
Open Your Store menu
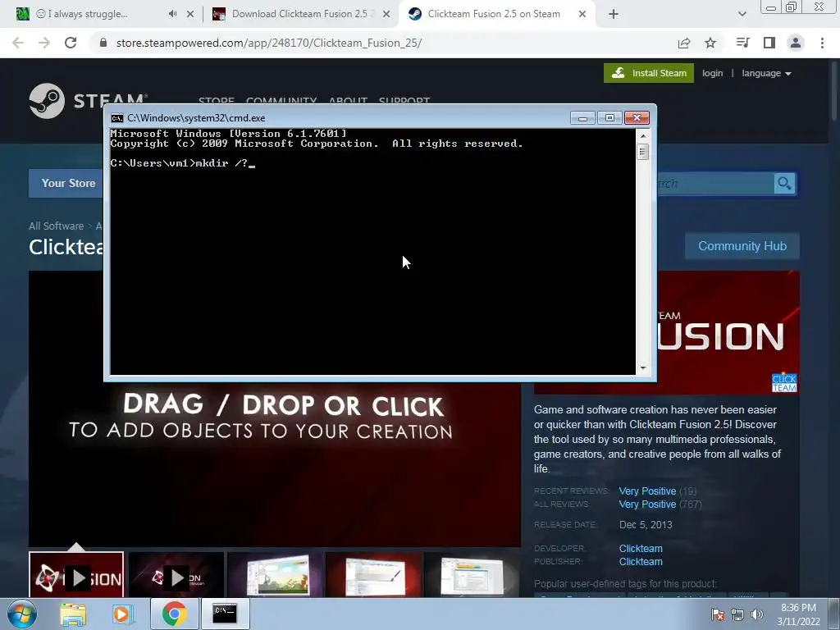66,183
